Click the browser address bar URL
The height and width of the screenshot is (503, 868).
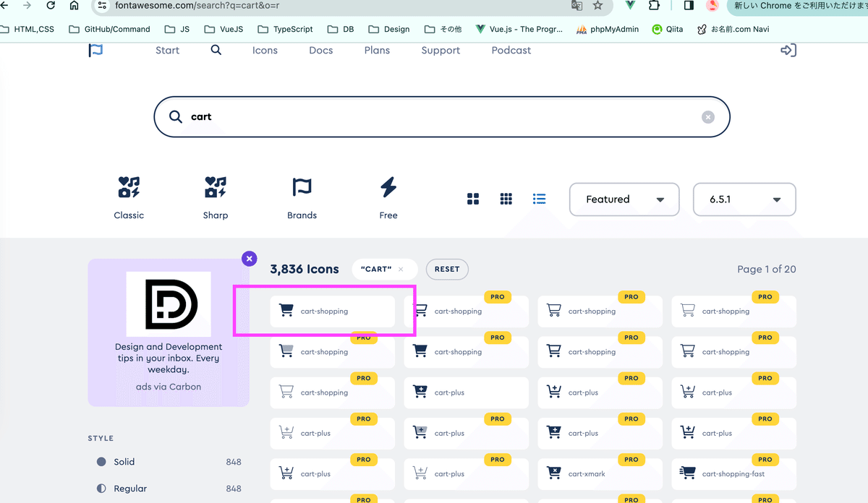[x=197, y=5]
